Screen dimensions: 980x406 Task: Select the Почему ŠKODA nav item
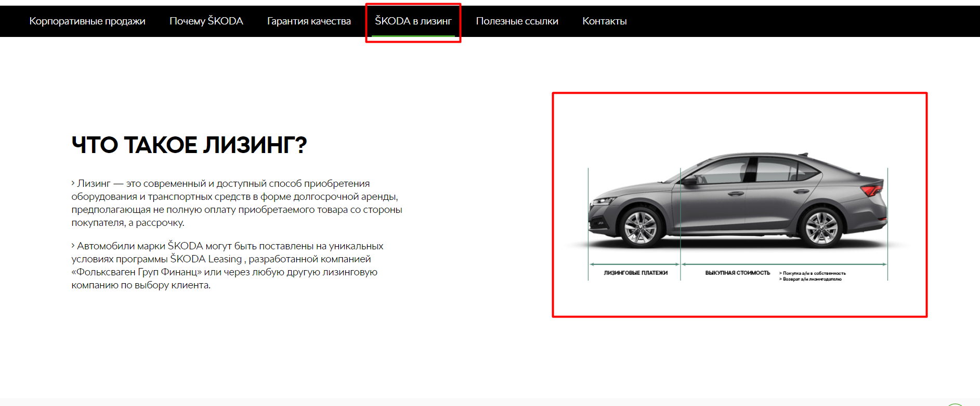coord(206,21)
